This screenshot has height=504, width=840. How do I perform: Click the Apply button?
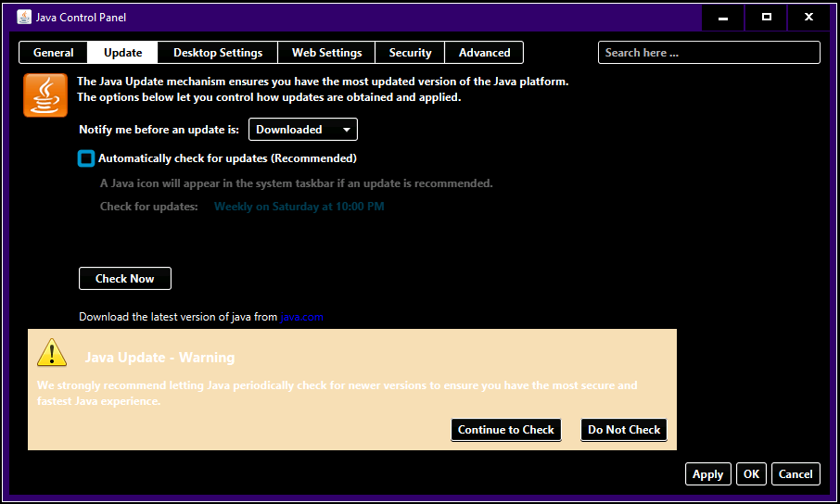click(x=707, y=474)
